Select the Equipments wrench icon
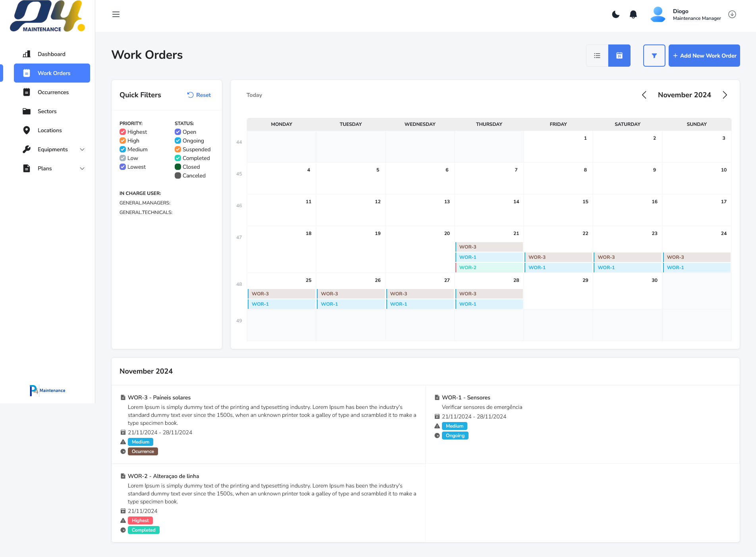Screen dimensions: 756x557 [x=27, y=149]
